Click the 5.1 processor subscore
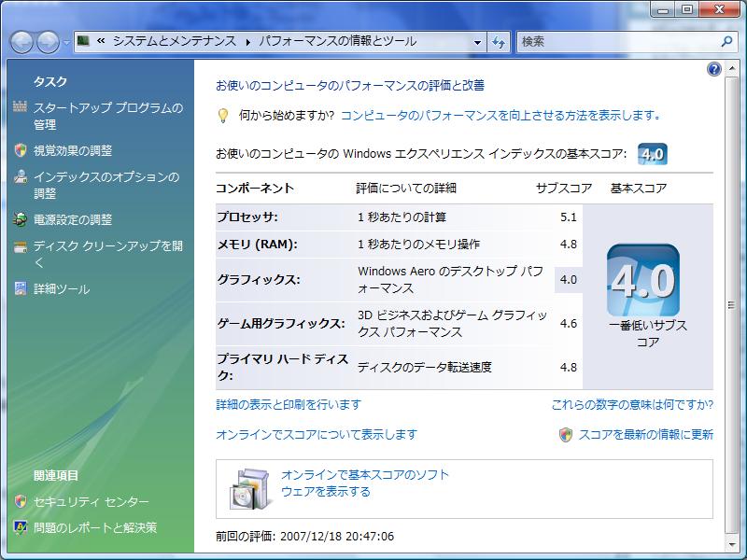The width and height of the screenshot is (747, 560). point(569,217)
